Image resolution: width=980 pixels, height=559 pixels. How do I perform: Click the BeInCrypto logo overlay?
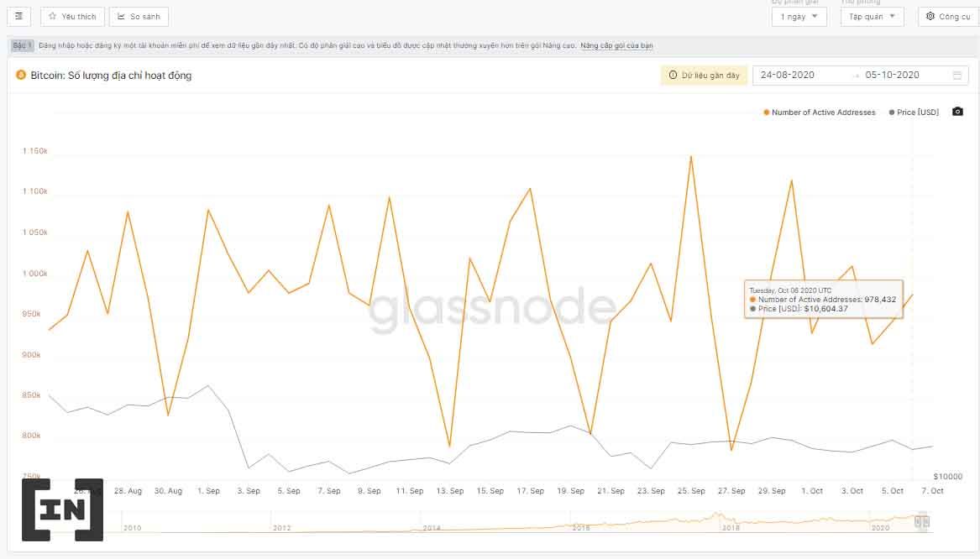[62, 509]
